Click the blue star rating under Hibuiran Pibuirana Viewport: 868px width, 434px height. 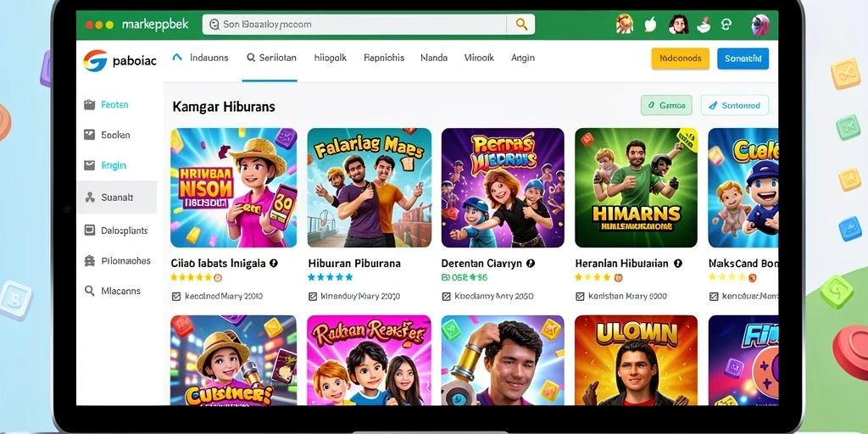330,277
